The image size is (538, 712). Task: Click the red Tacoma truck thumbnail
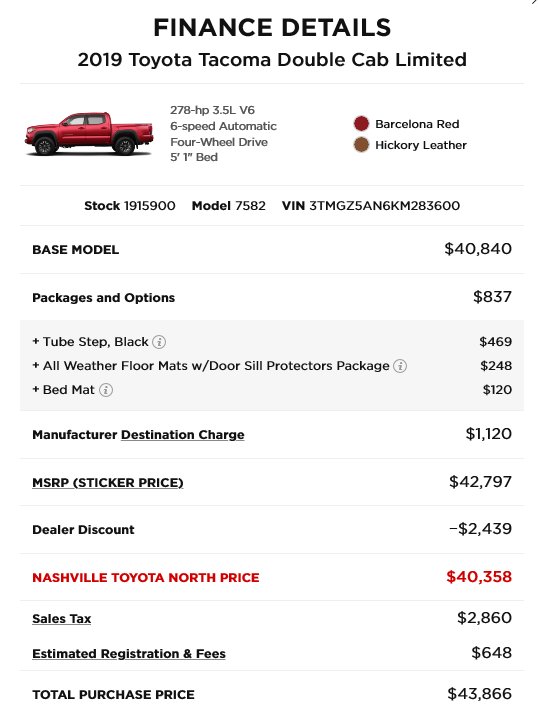click(x=89, y=134)
